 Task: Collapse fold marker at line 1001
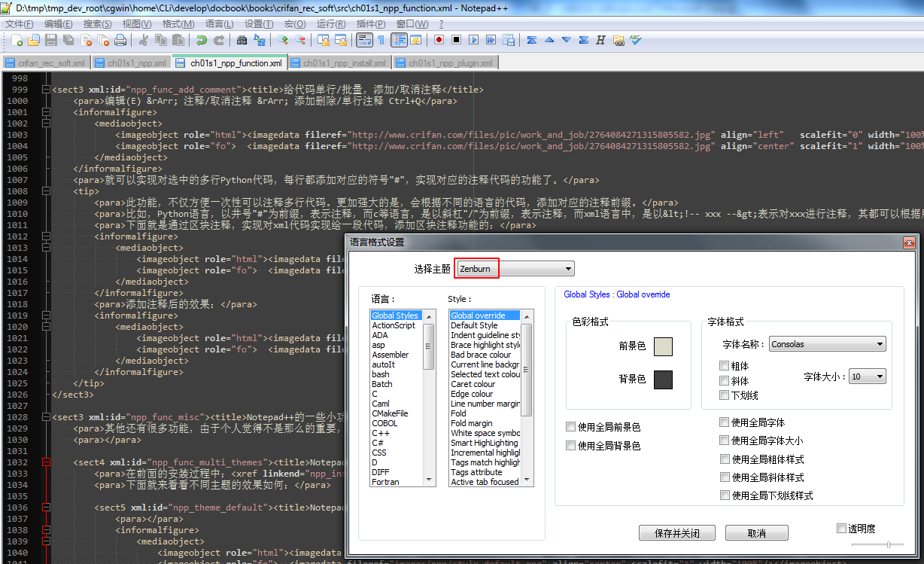tap(46, 112)
